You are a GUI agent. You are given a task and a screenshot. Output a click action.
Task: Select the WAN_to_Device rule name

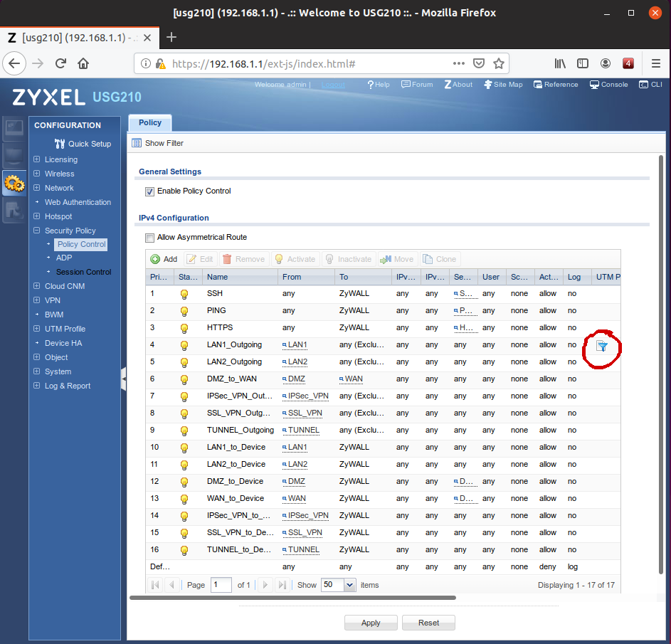tap(236, 498)
